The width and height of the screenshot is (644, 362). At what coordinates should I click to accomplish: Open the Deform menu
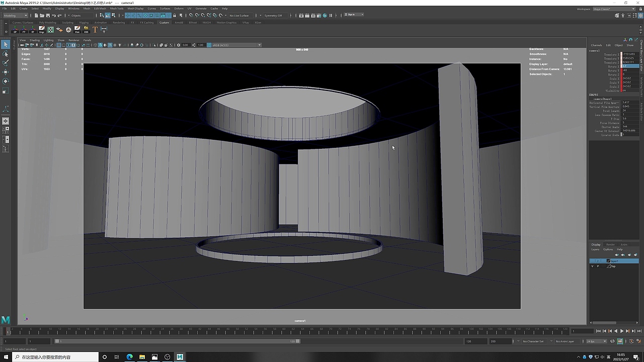[179, 9]
